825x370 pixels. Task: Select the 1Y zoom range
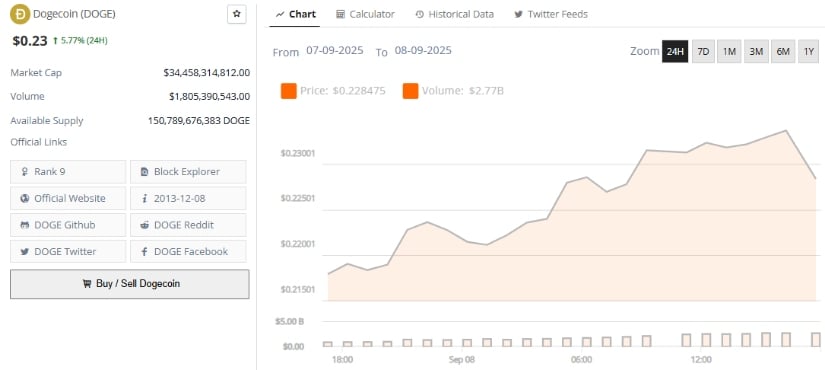pos(809,52)
